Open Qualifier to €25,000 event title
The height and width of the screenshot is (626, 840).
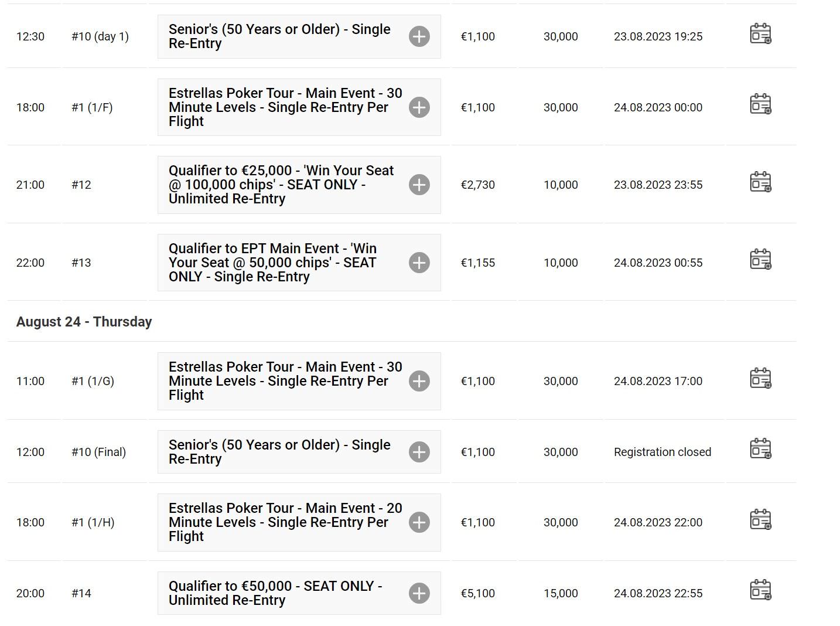281,185
